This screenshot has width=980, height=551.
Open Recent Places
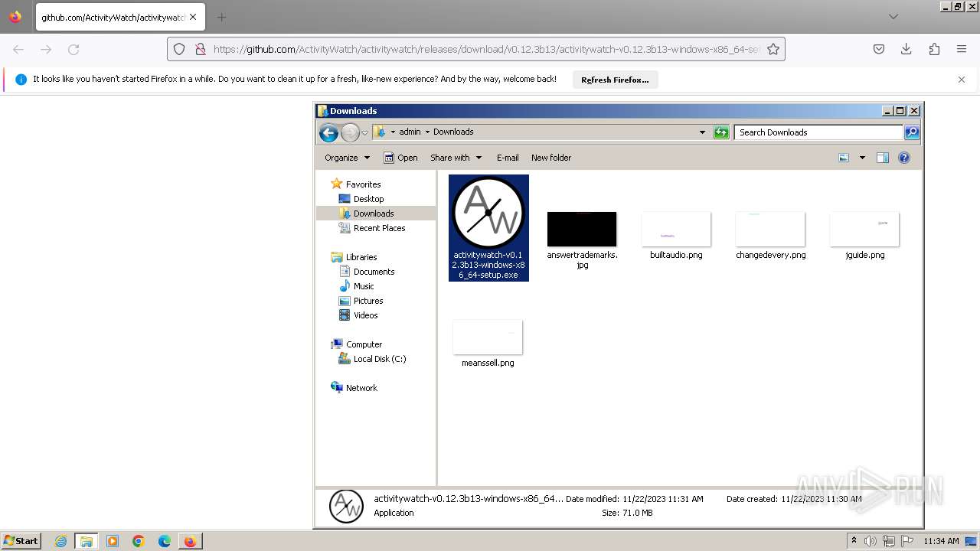point(372,228)
